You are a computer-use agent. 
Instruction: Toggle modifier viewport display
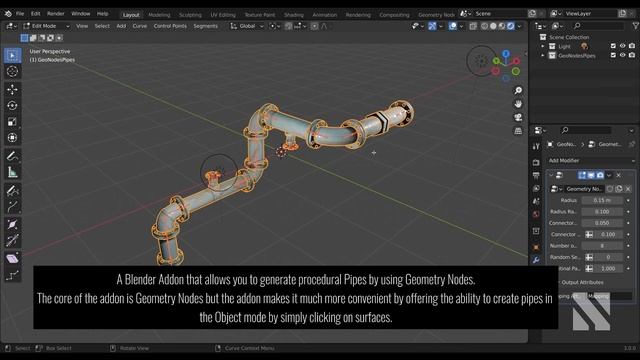tap(591, 175)
